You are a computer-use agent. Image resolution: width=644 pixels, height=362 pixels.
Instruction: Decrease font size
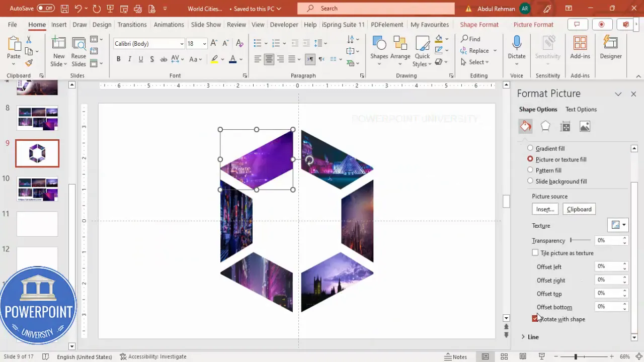coord(226,44)
